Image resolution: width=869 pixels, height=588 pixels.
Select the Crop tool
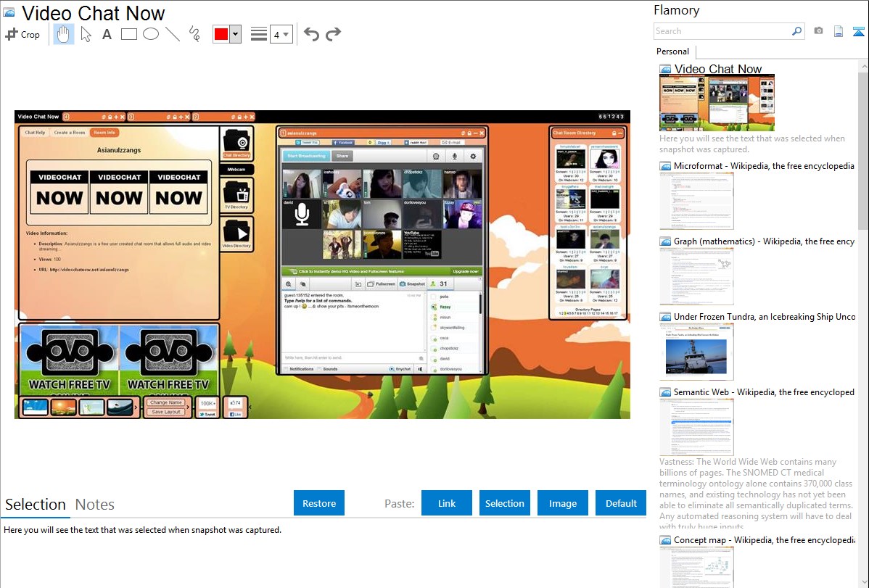(22, 34)
